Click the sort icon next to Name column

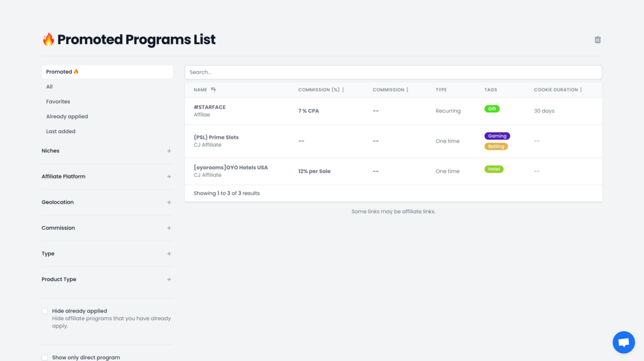coord(213,90)
